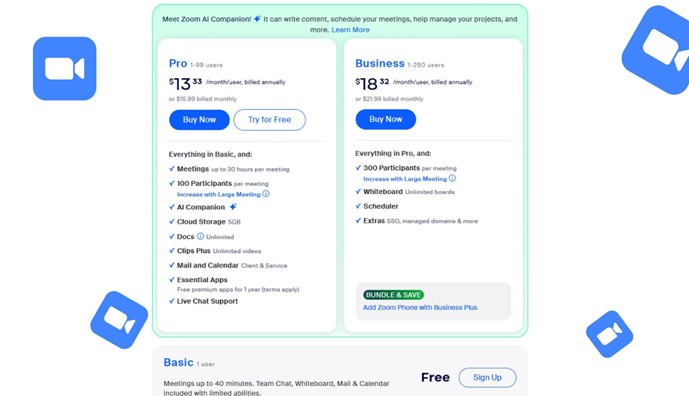The width and height of the screenshot is (689, 396).
Task: Open Add Zoom Phone with Business Plus link
Action: coord(420,307)
